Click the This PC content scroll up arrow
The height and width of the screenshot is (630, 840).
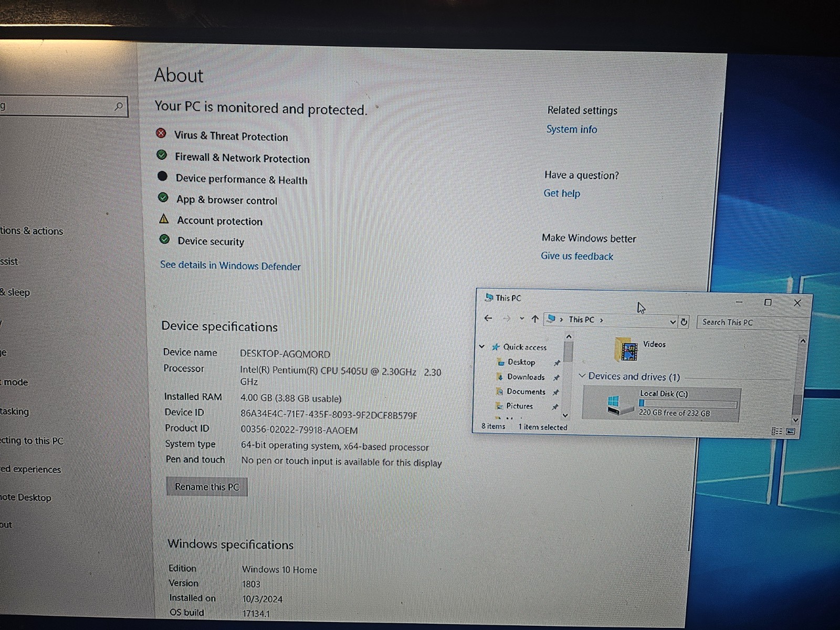803,341
